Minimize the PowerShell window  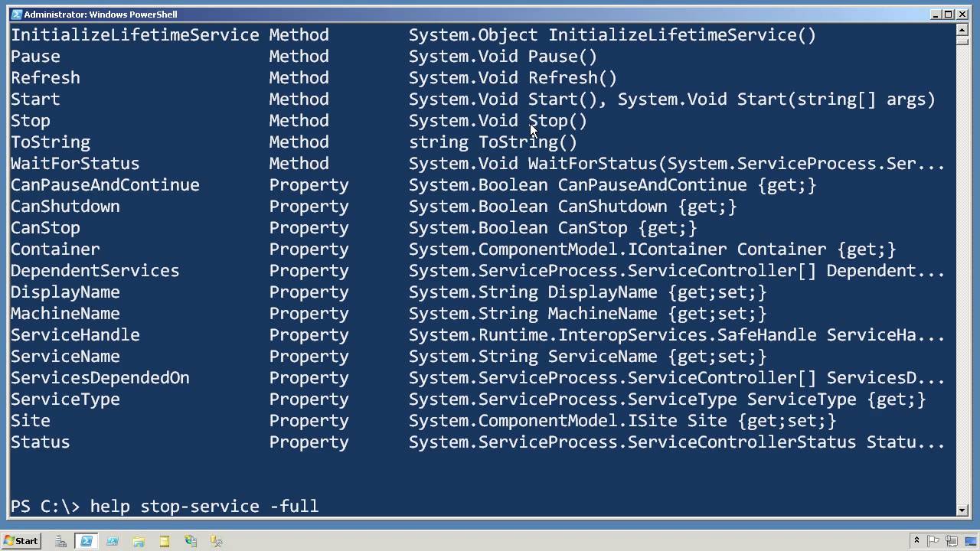point(936,14)
